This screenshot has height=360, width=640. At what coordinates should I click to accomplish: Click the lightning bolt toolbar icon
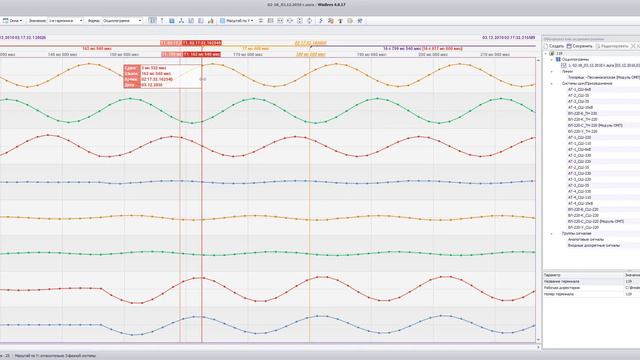(320, 20)
